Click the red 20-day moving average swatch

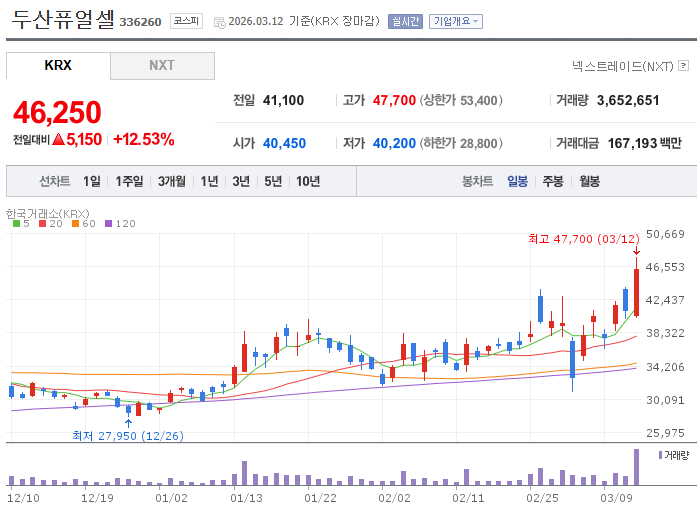pos(43,224)
